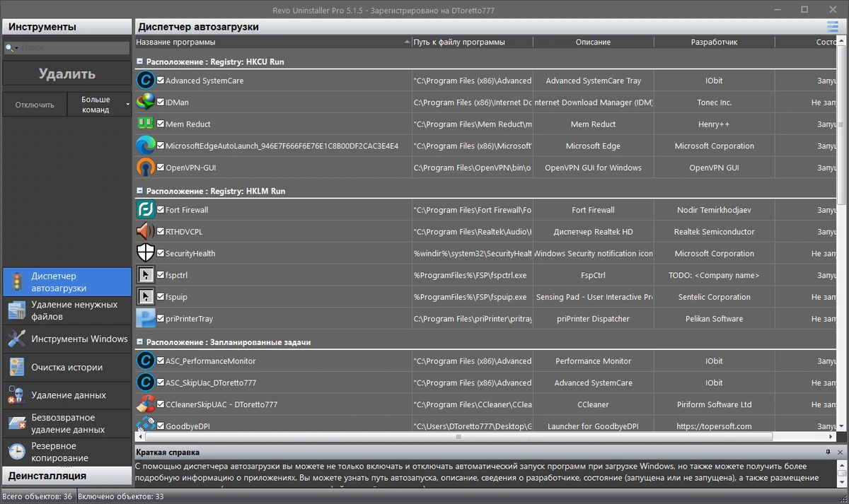Click the ASC_SkipUac_DToretto777 icon
Image resolution: width=849 pixels, height=504 pixels.
145,382
